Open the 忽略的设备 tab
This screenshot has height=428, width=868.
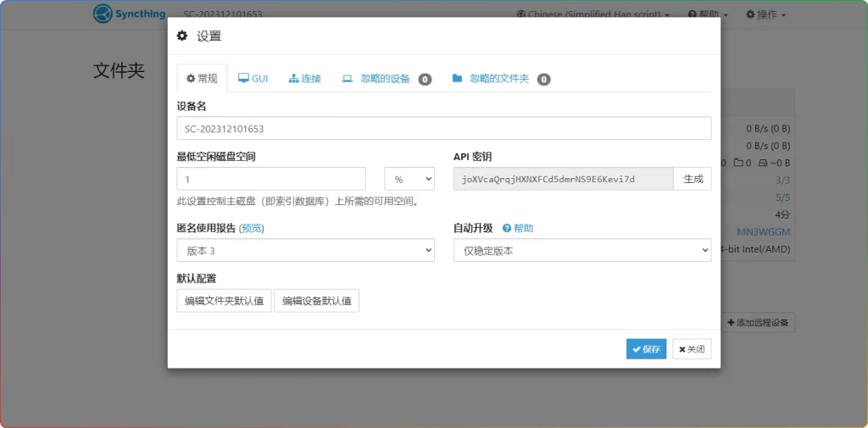pyautogui.click(x=387, y=79)
